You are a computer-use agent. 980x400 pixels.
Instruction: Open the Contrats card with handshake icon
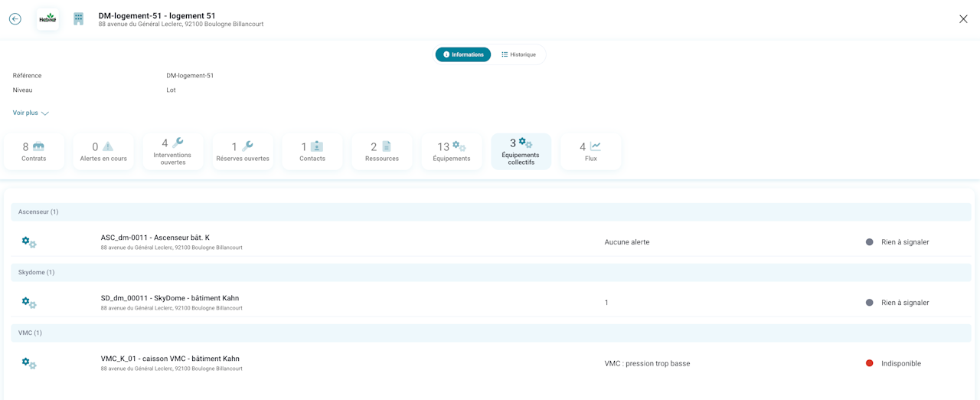34,152
